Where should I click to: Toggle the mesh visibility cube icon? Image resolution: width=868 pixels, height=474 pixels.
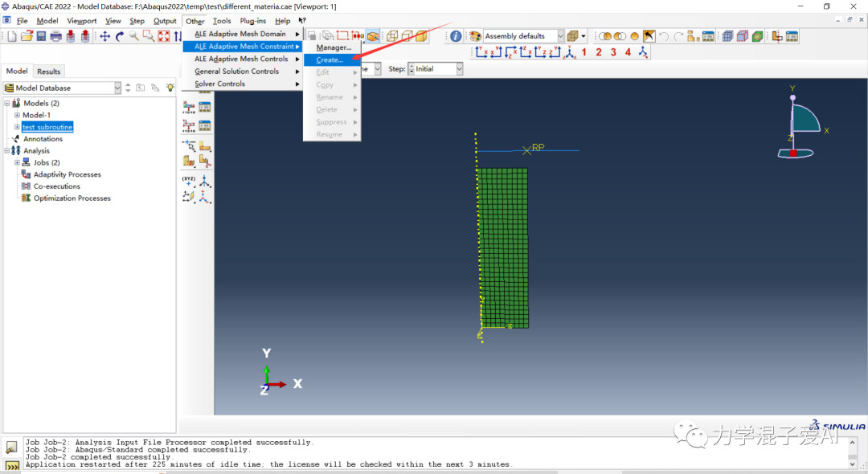727,36
